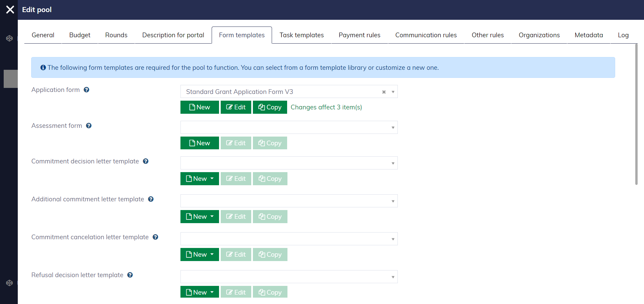The height and width of the screenshot is (304, 644).
Task: Switch to the Budget tab
Action: pos(79,35)
